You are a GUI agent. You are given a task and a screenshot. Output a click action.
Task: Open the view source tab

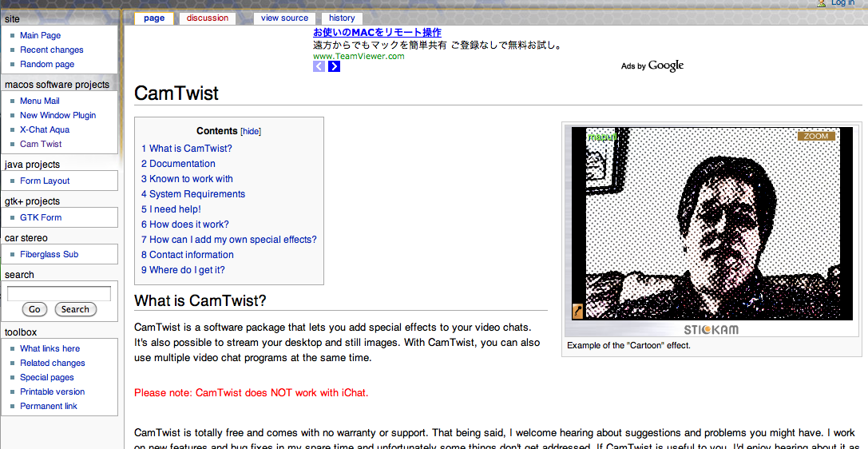(284, 18)
